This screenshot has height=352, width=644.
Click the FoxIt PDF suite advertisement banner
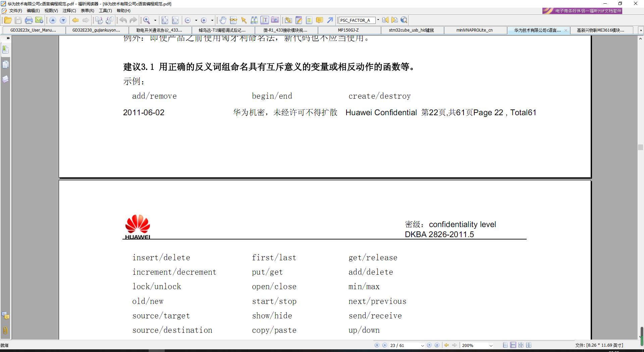(x=582, y=11)
